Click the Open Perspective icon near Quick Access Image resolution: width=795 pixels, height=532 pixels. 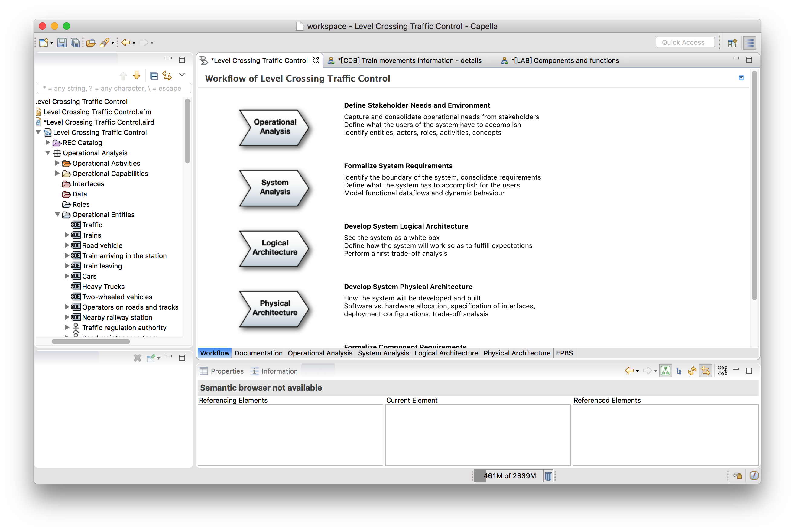point(732,43)
